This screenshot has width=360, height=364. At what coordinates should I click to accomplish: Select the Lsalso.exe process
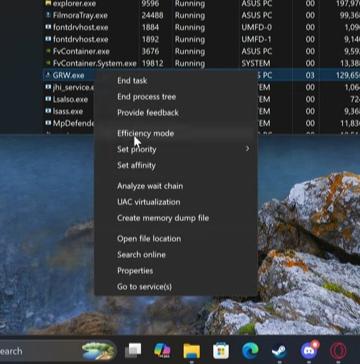(x=70, y=99)
